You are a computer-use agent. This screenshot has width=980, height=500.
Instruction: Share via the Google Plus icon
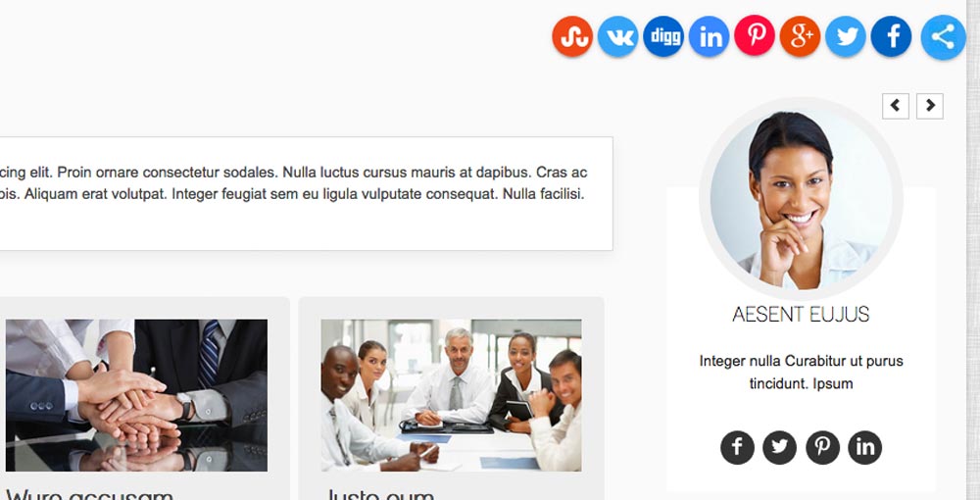coord(800,36)
